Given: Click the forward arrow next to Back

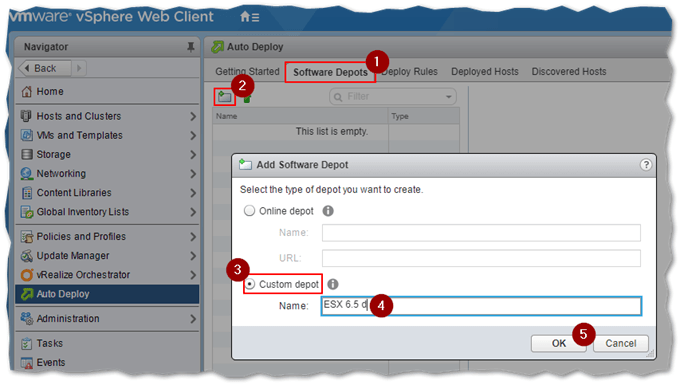Looking at the screenshot, I should (79, 68).
